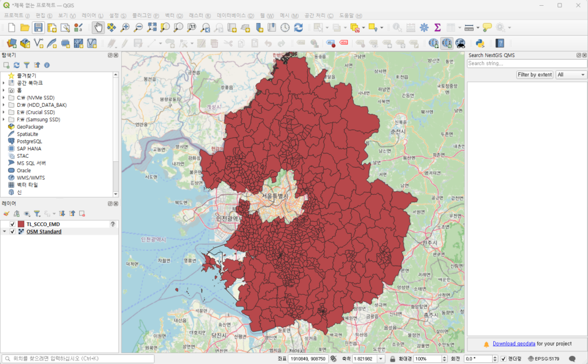Viewport: 588px width, 364px height.
Task: Uncheck the TL_SCCO_EMD layer visibility checkbox
Action: coord(12,224)
